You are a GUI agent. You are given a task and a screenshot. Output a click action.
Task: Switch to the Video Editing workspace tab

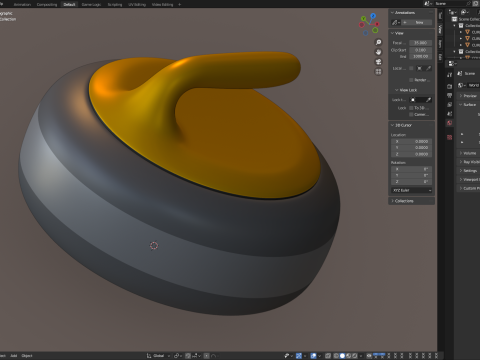click(162, 4)
